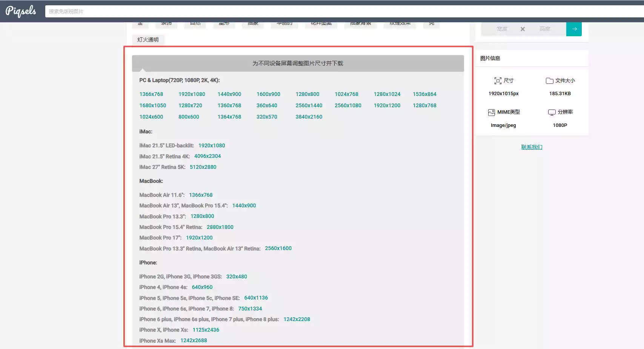Click the 分辨率 monitor icon
This screenshot has width=644, height=349.
click(x=552, y=112)
